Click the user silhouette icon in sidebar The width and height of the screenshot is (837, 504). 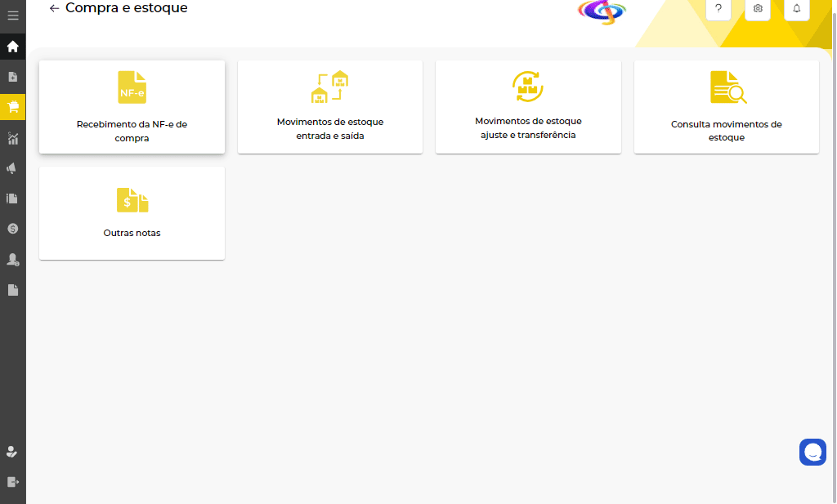coord(13,259)
